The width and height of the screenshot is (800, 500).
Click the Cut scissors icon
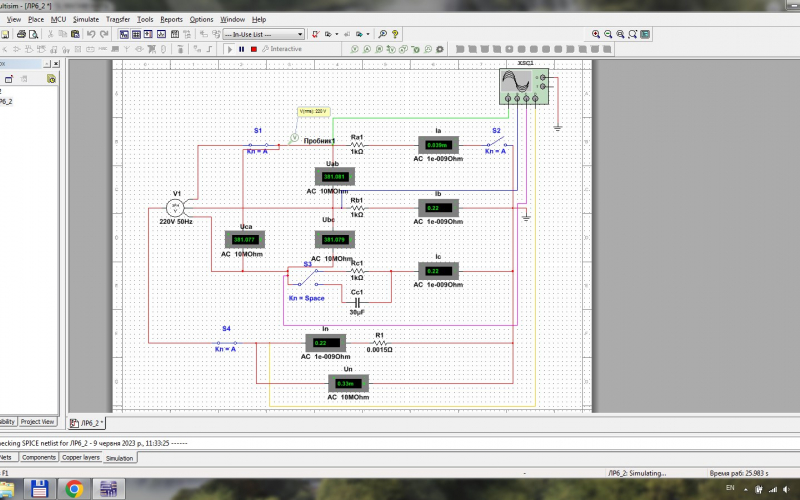51,34
